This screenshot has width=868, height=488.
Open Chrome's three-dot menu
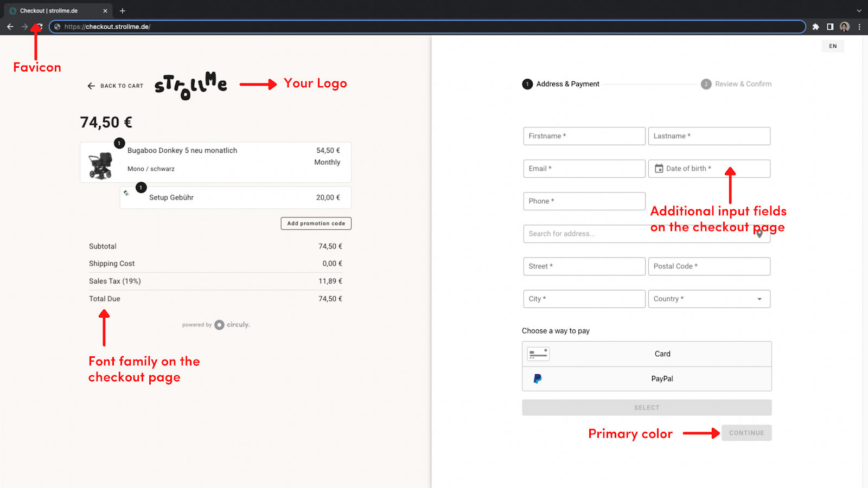859,26
